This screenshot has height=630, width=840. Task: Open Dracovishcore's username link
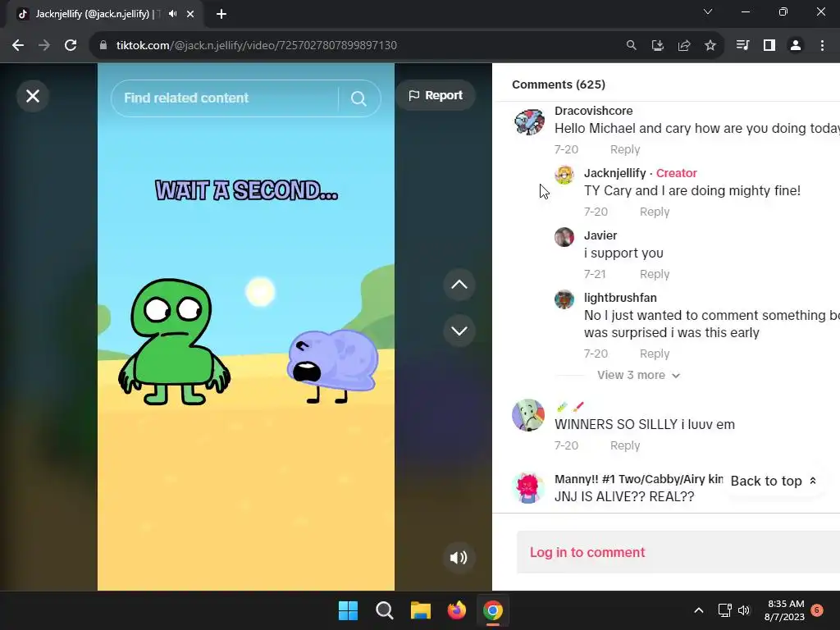coord(593,111)
